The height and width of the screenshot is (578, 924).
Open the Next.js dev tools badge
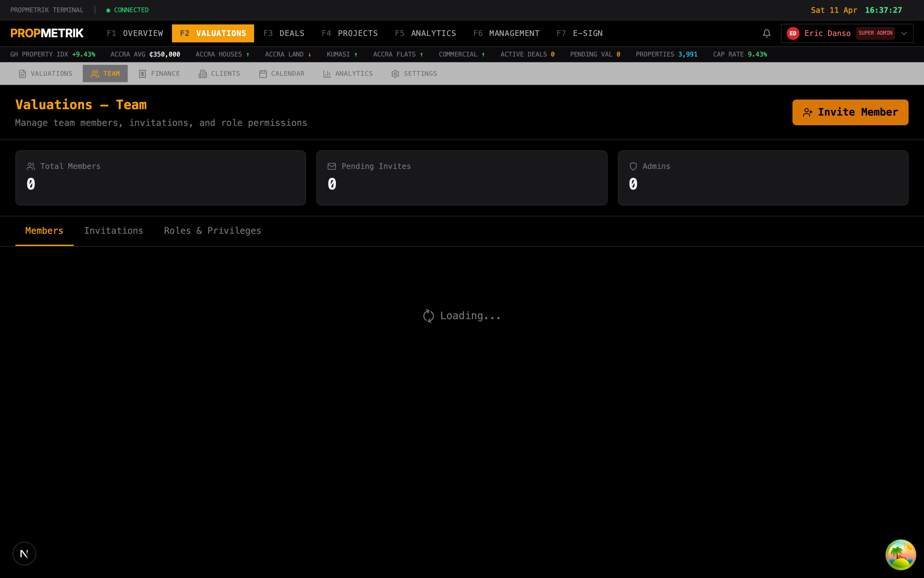point(24,553)
